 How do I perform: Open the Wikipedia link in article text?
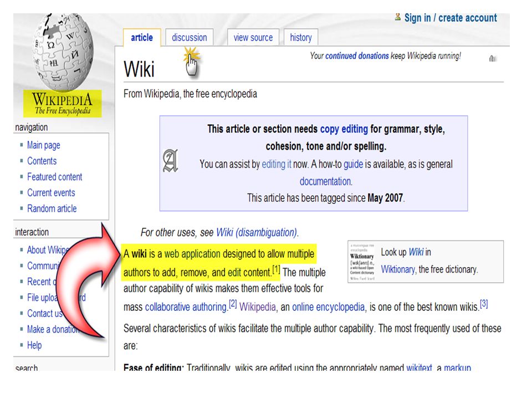click(x=258, y=307)
